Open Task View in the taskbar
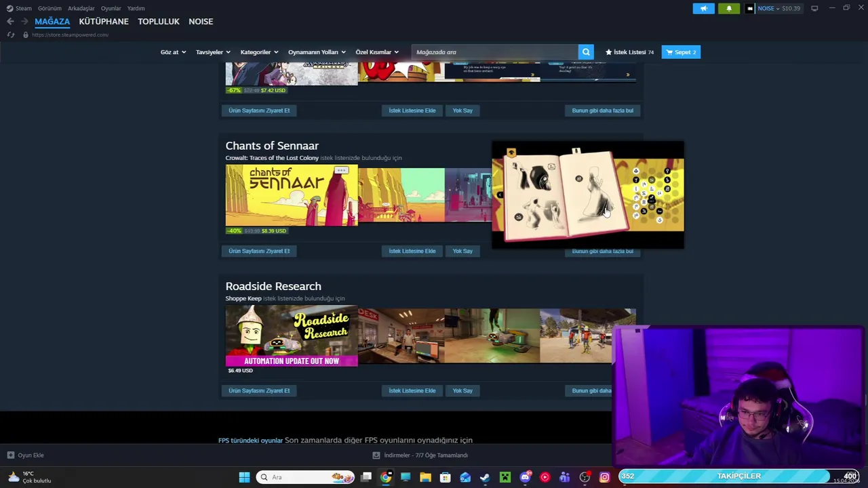This screenshot has height=488, width=868. [x=366, y=477]
